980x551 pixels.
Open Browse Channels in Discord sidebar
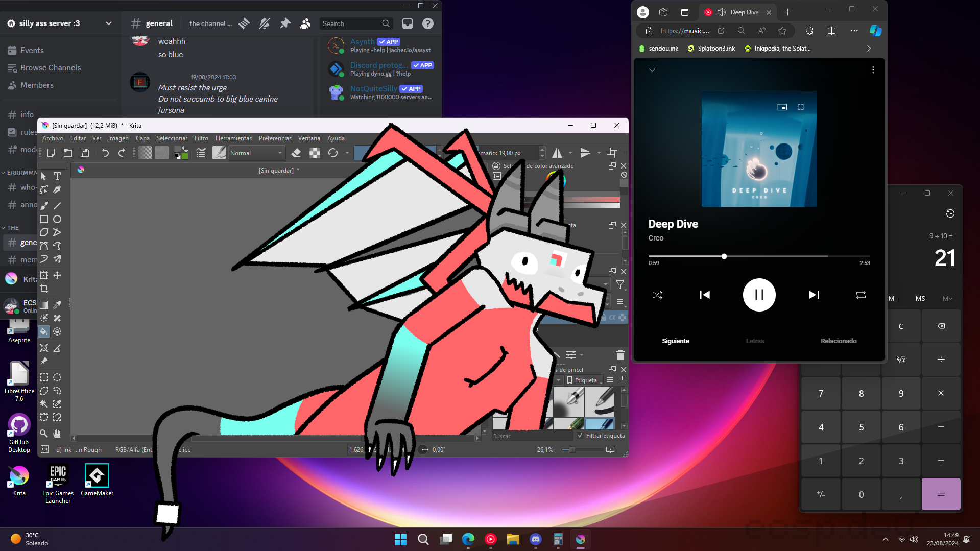click(50, 68)
